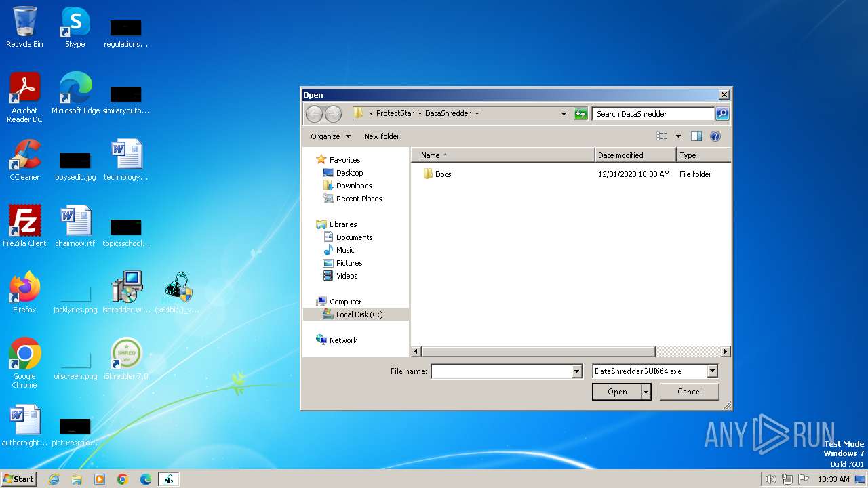This screenshot has width=868, height=488.
Task: Show the preview pane icon
Action: pyautogui.click(x=696, y=136)
